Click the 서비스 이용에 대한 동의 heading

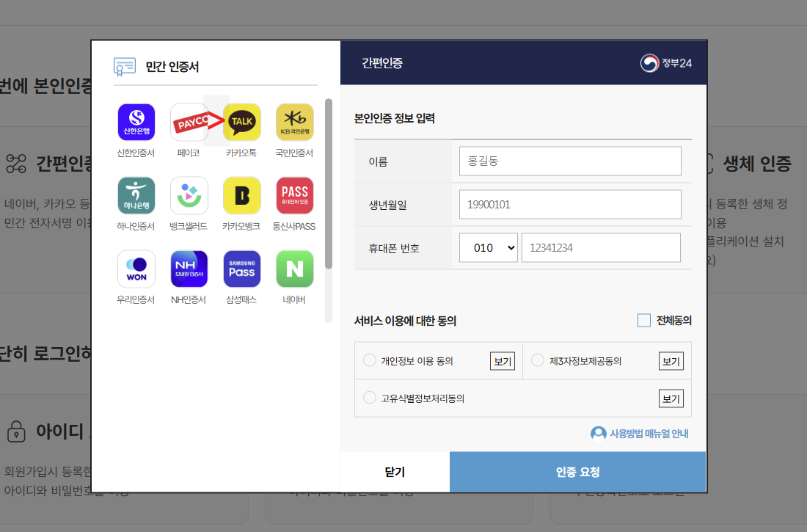(406, 321)
